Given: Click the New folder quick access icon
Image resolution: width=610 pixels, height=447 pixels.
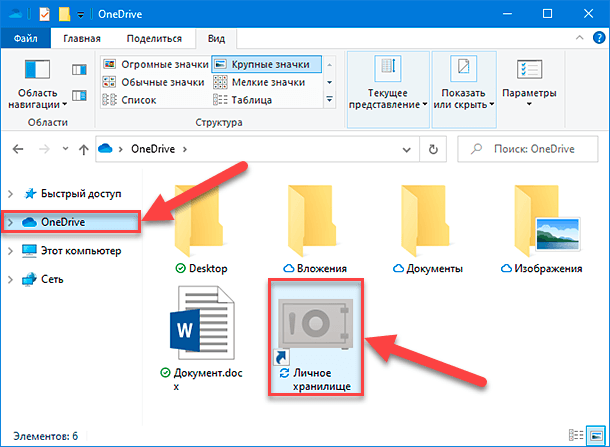Looking at the screenshot, I should 64,14.
